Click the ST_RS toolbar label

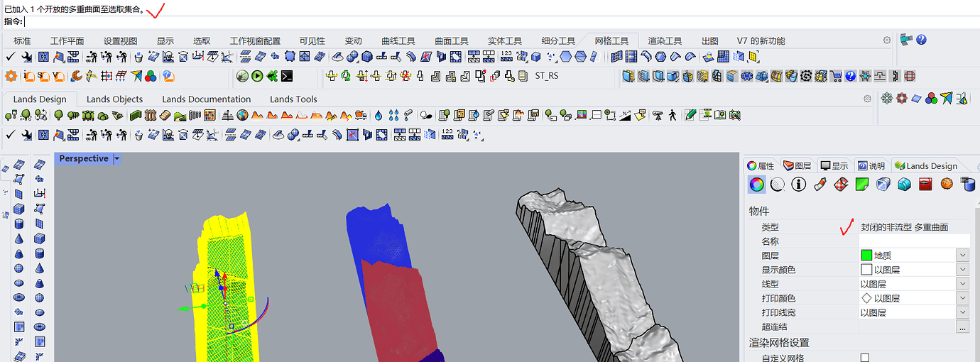(547, 75)
